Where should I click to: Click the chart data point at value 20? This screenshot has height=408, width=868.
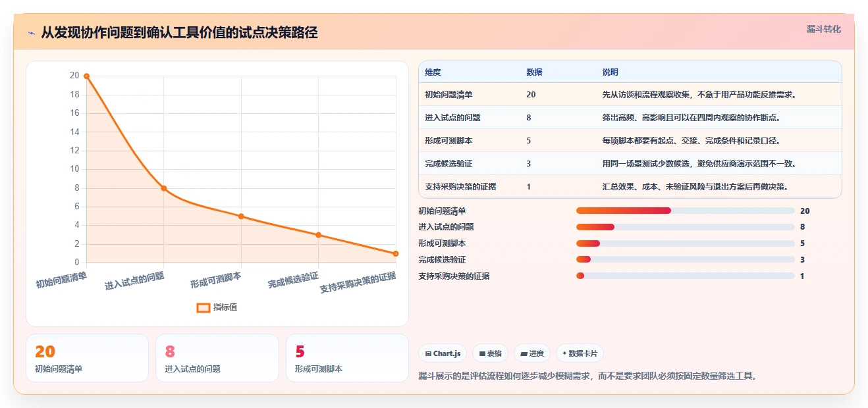point(86,76)
